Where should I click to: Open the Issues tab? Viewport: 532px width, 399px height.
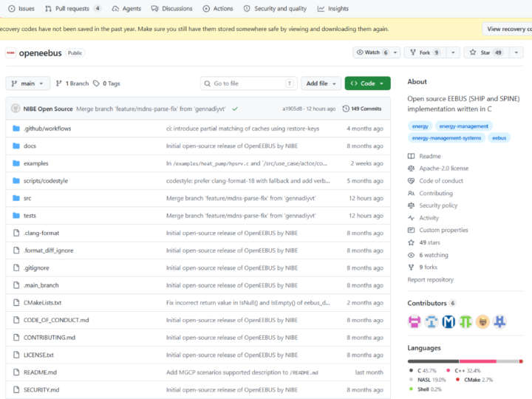click(x=21, y=8)
